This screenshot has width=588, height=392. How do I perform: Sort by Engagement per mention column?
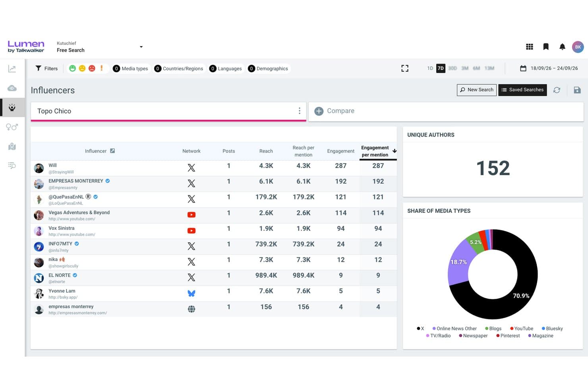(x=378, y=151)
